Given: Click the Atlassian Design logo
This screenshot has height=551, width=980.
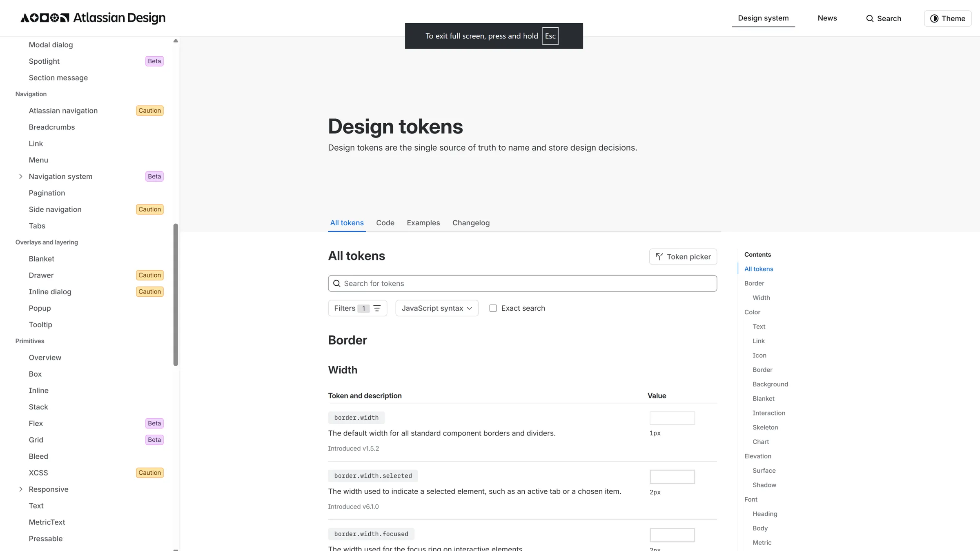Looking at the screenshot, I should click(x=93, y=18).
